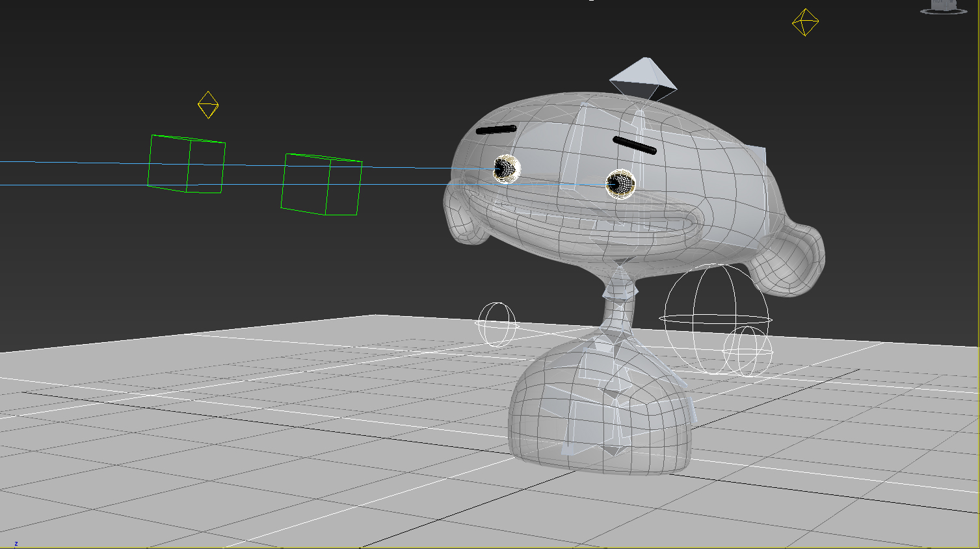
Task: Select the small white sphere gizmo left of neck
Action: [497, 324]
